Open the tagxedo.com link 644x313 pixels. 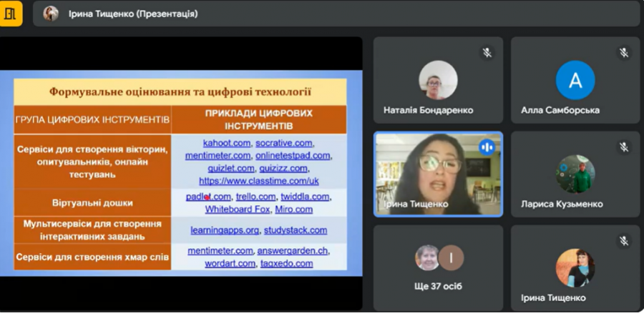coord(287,264)
